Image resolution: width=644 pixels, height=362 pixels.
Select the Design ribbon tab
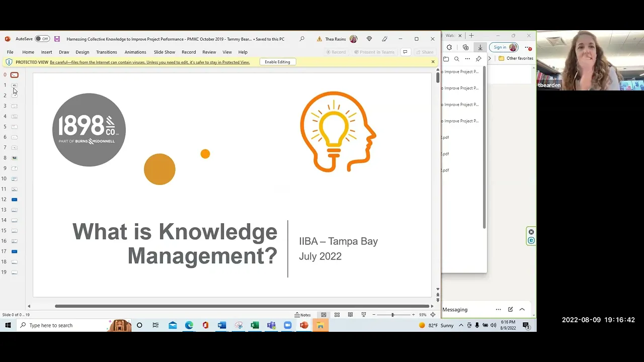[83, 52]
